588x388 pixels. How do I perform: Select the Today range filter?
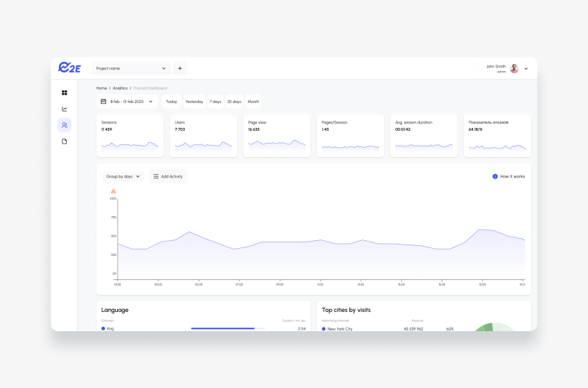point(171,102)
